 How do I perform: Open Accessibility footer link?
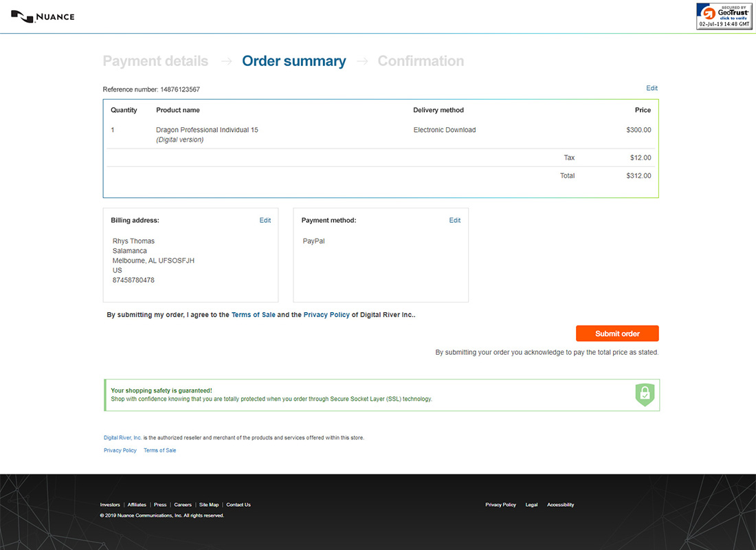pos(560,505)
